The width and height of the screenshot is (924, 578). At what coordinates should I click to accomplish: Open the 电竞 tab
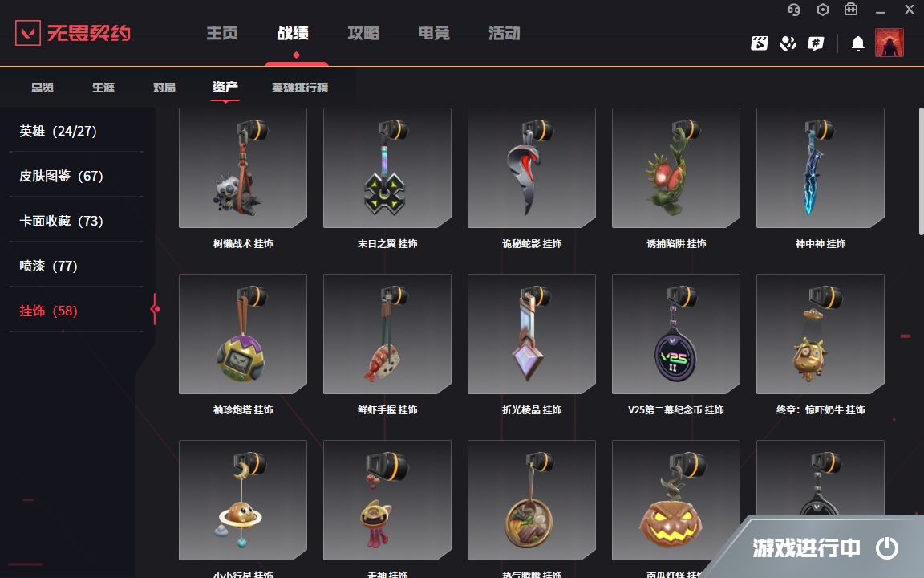click(434, 33)
